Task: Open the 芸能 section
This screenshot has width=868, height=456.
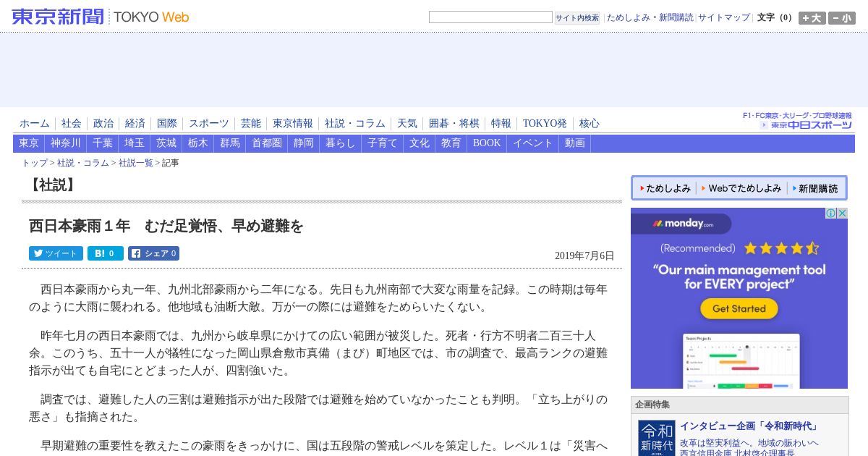Action: pos(251,124)
